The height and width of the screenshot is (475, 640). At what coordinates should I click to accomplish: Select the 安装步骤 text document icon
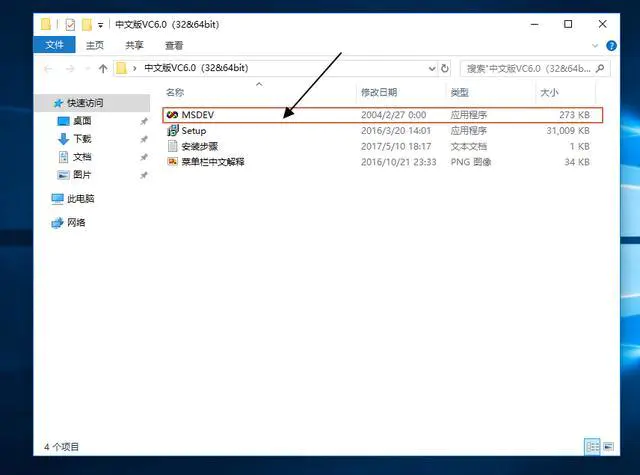pos(173,146)
